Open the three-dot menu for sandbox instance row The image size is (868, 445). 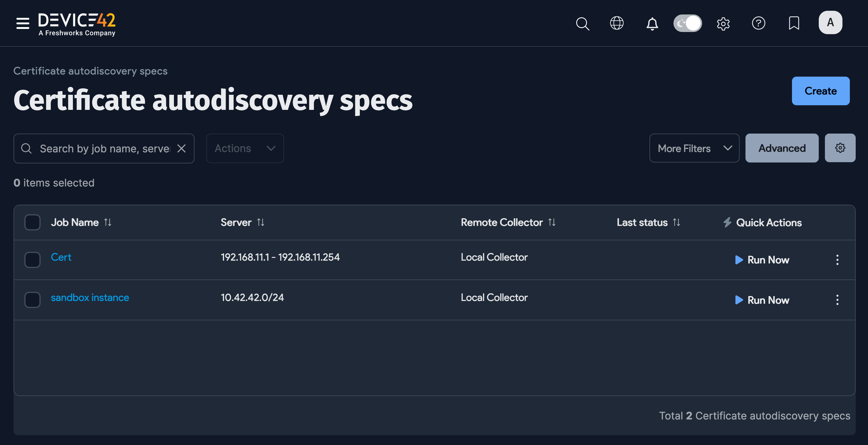coord(838,300)
